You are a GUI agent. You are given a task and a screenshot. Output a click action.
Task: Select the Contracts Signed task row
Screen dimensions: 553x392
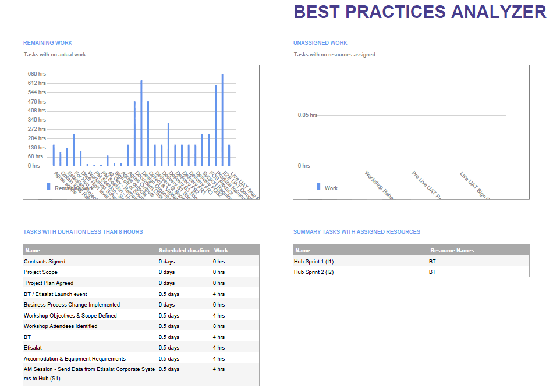(45, 262)
